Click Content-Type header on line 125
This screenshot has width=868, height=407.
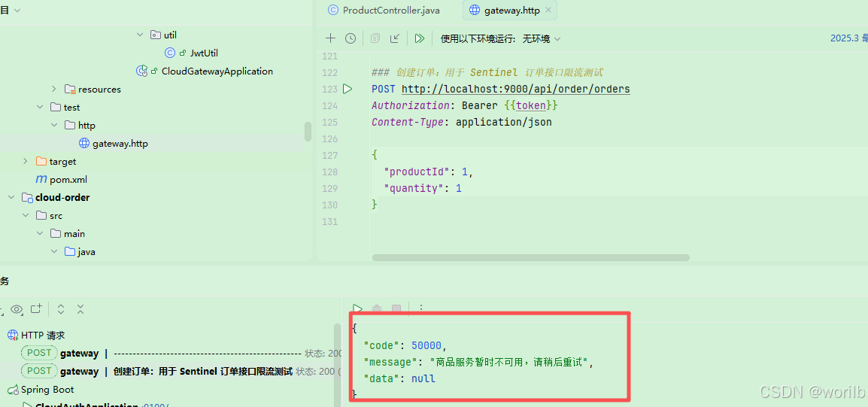point(462,122)
